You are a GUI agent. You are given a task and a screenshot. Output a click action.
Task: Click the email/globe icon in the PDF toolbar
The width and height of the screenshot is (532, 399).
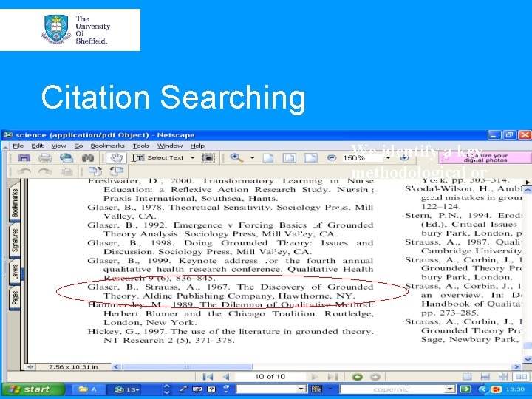coord(66,158)
